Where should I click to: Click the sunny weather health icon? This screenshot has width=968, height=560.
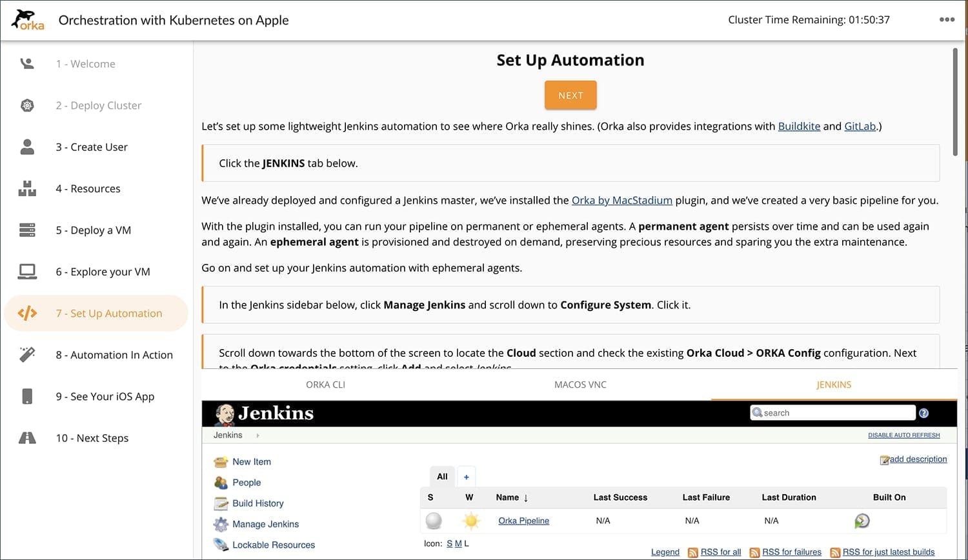tap(471, 521)
